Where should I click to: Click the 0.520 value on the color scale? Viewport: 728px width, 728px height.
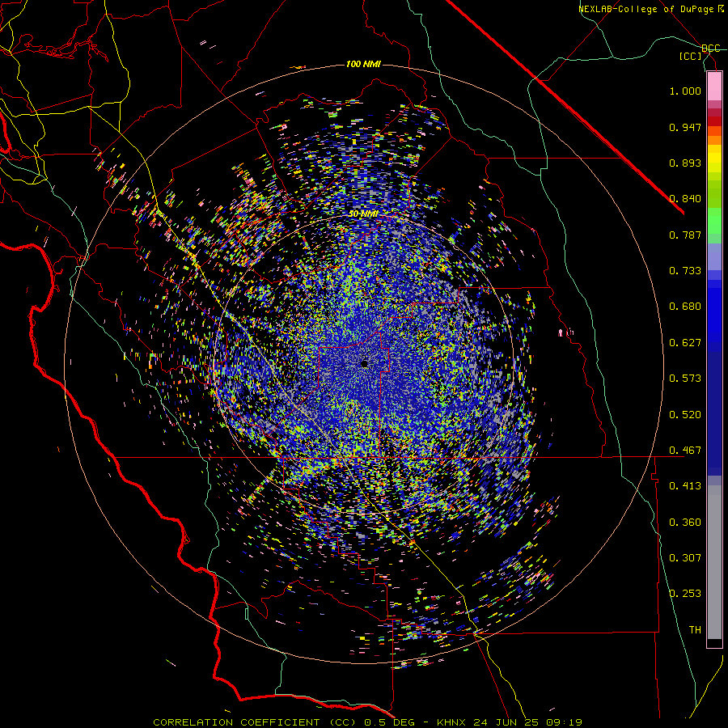click(685, 415)
